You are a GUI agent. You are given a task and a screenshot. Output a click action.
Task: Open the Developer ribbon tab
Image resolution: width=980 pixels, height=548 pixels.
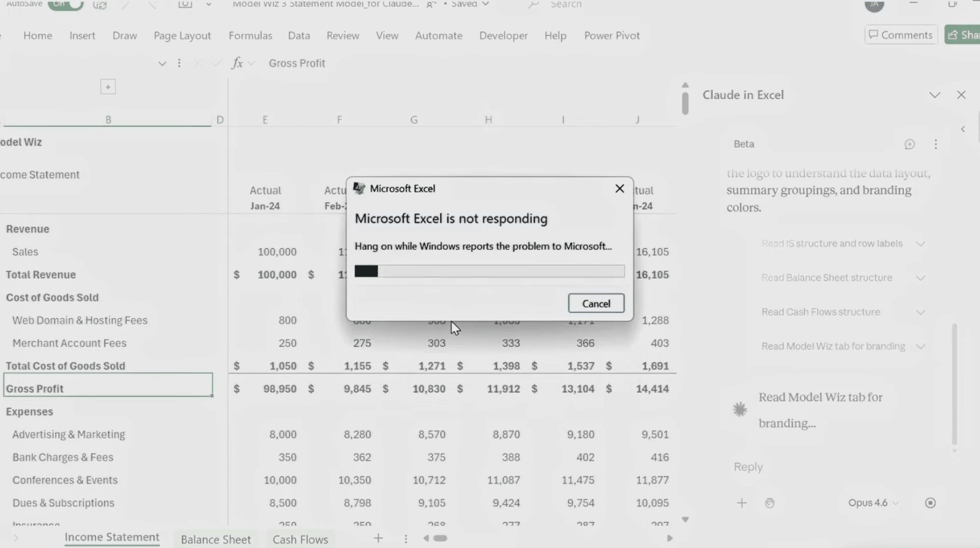pos(503,36)
